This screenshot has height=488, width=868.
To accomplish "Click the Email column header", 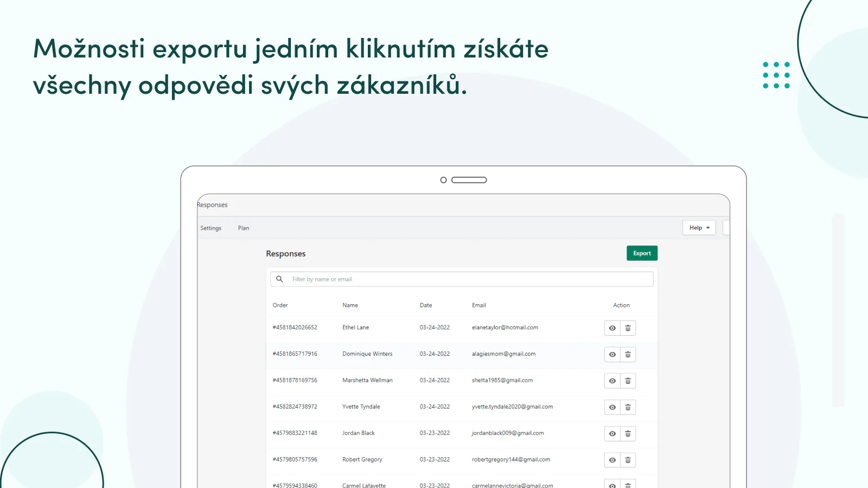I will click(x=479, y=305).
